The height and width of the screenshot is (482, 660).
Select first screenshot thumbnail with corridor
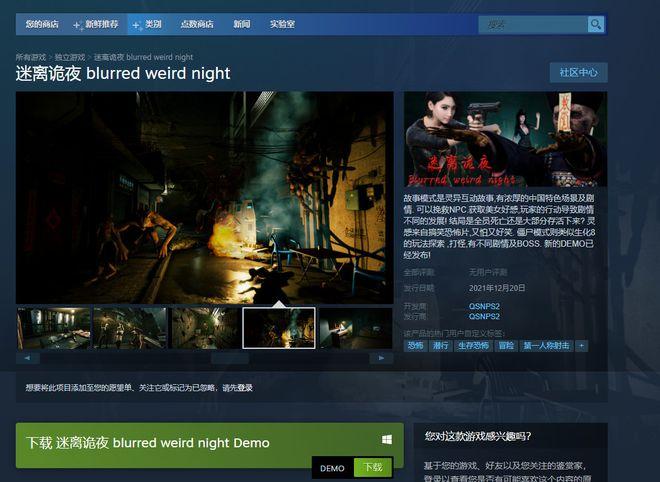coord(54,328)
